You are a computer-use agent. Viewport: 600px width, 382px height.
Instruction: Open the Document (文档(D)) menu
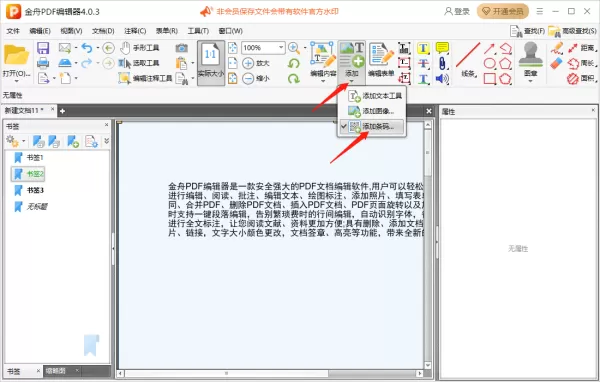(103, 31)
